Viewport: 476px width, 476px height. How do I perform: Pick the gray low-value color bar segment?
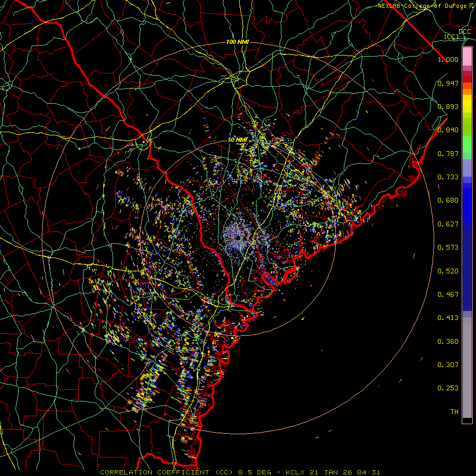(x=467, y=368)
